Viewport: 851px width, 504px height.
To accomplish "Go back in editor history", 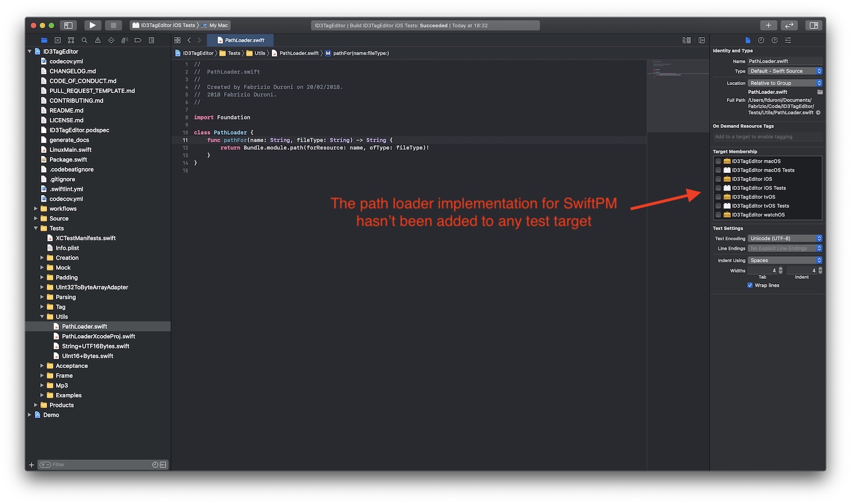I will pos(189,40).
